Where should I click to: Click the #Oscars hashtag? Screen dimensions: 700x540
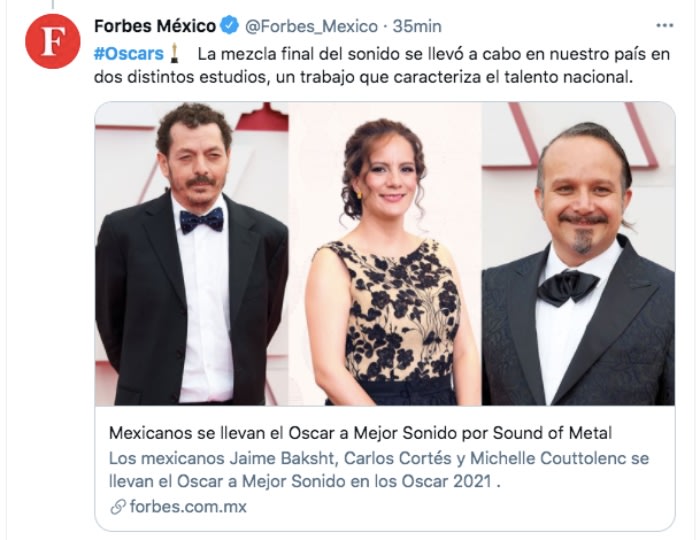pyautogui.click(x=129, y=54)
